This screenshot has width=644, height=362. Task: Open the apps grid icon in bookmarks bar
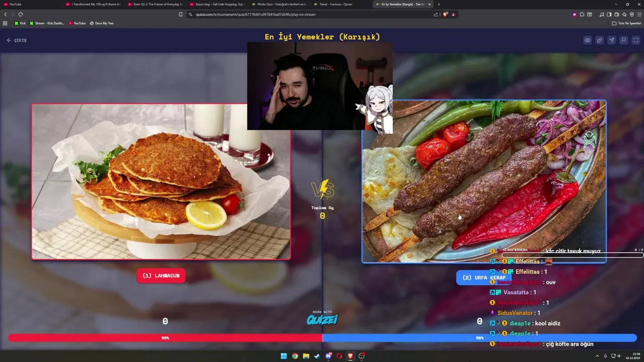(5, 23)
